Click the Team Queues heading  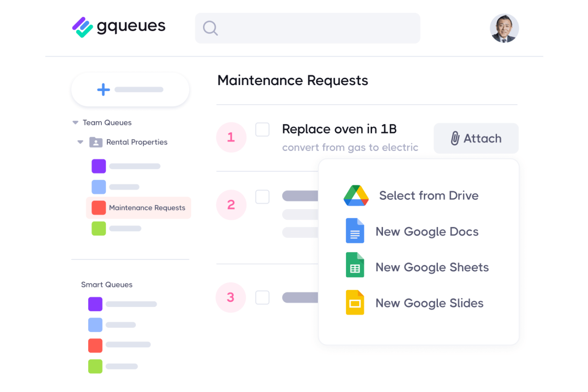coord(107,123)
